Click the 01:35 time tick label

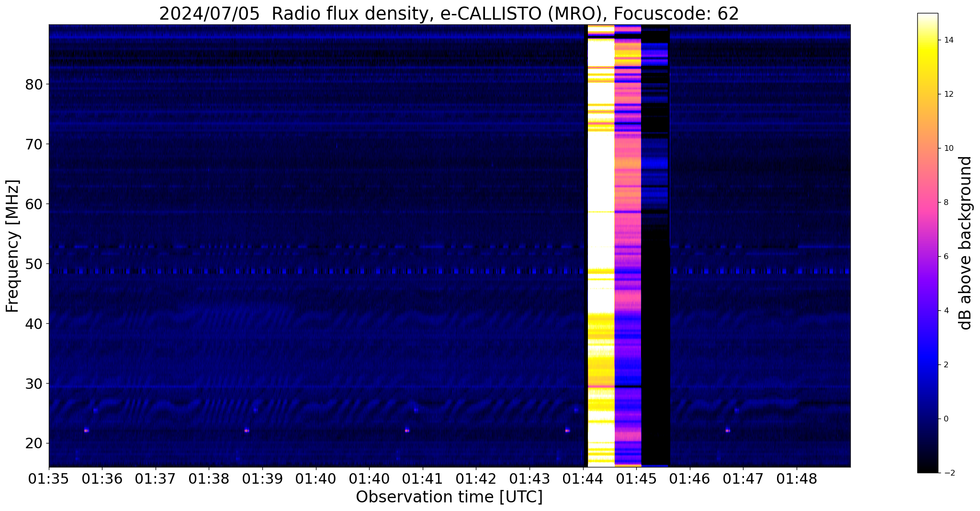49,478
